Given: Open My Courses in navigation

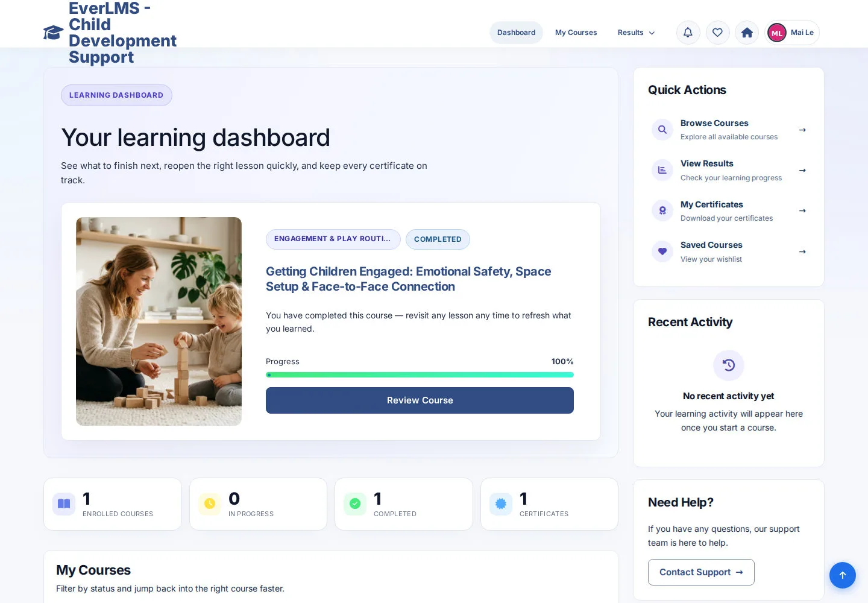Looking at the screenshot, I should click(x=576, y=33).
